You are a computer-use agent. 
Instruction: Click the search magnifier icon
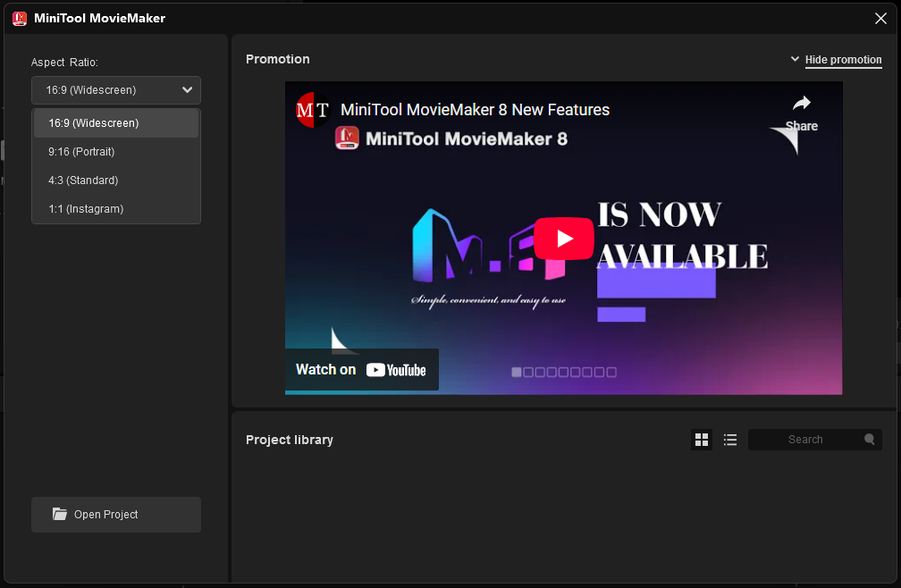click(x=870, y=440)
